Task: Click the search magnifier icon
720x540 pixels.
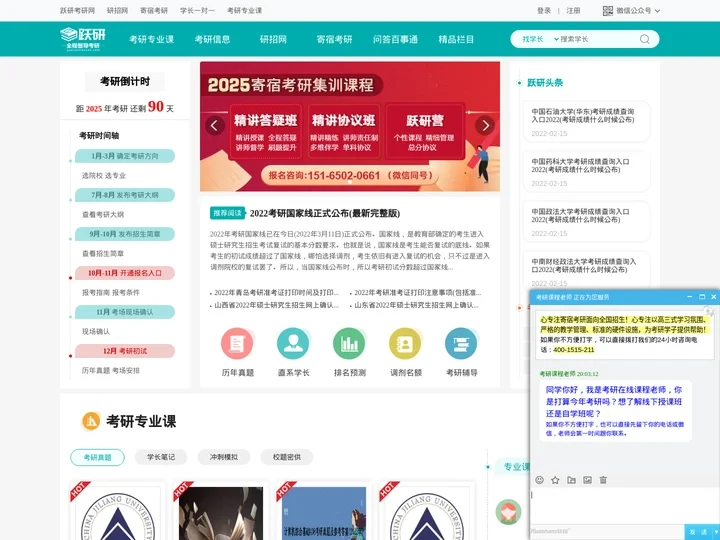Action: click(x=645, y=39)
